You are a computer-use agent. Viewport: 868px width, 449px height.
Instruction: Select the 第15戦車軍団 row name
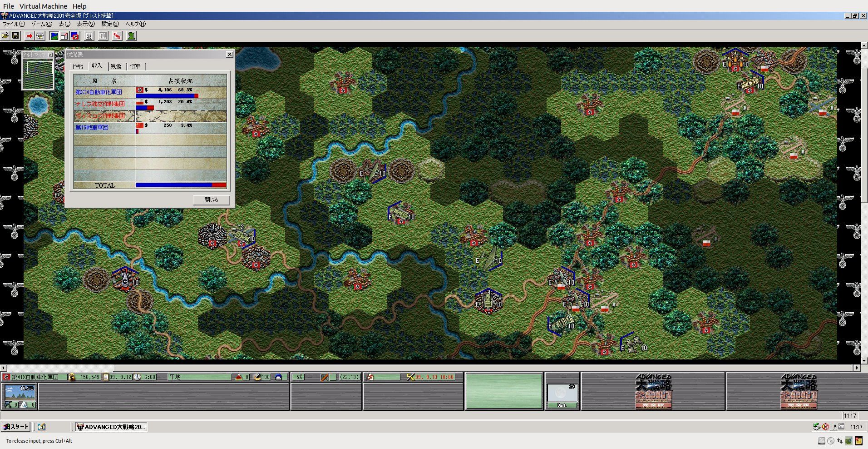click(x=92, y=128)
